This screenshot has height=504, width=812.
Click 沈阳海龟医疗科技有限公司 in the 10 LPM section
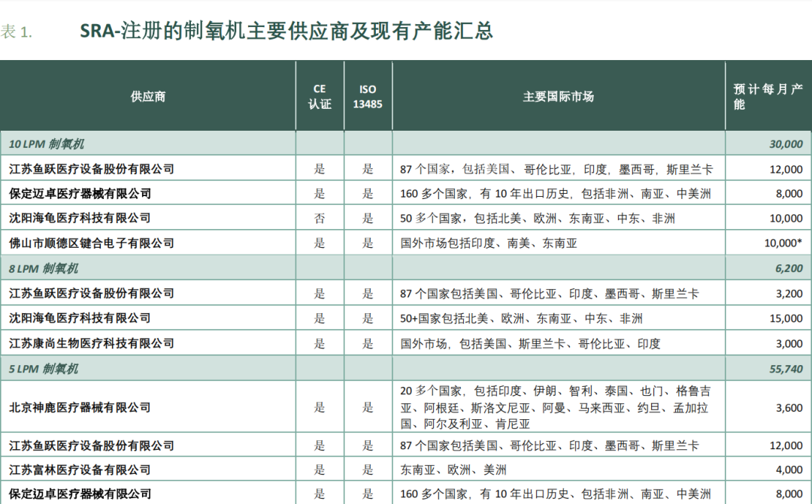(80, 218)
